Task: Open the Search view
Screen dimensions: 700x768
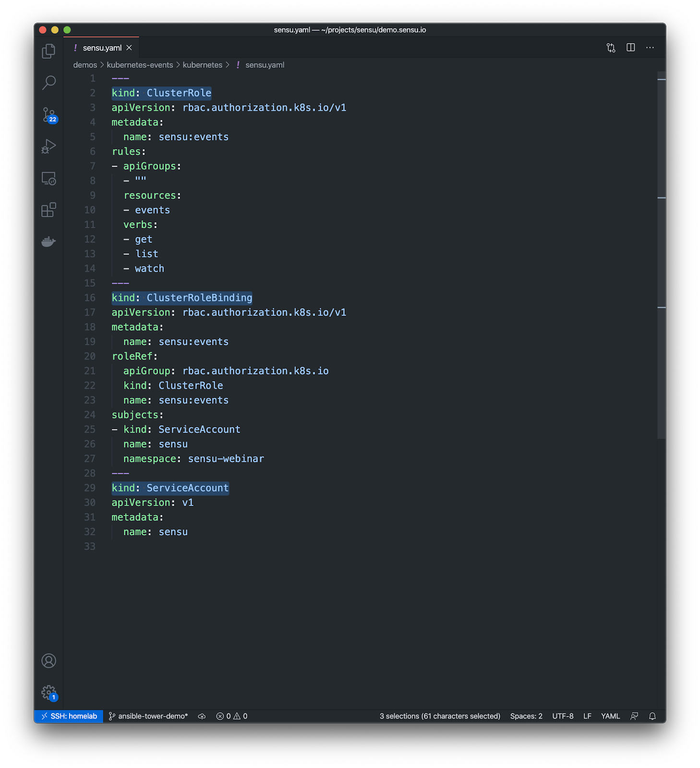Action: 48,83
